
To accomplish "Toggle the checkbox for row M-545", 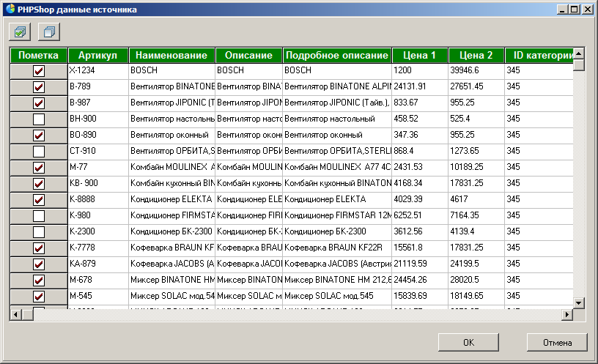I will 39,296.
